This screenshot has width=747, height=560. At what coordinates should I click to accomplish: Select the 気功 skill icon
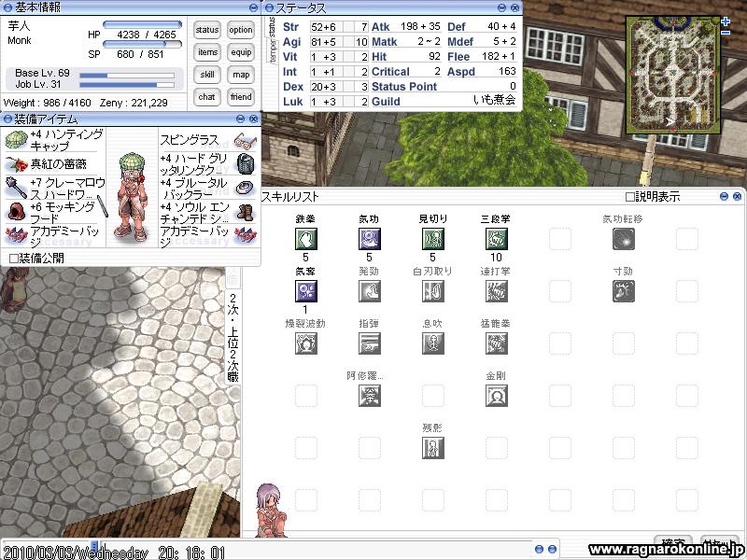pyautogui.click(x=369, y=239)
